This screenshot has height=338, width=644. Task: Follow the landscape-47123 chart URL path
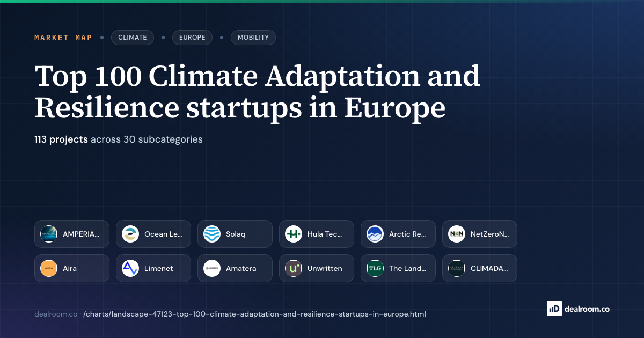click(x=254, y=314)
